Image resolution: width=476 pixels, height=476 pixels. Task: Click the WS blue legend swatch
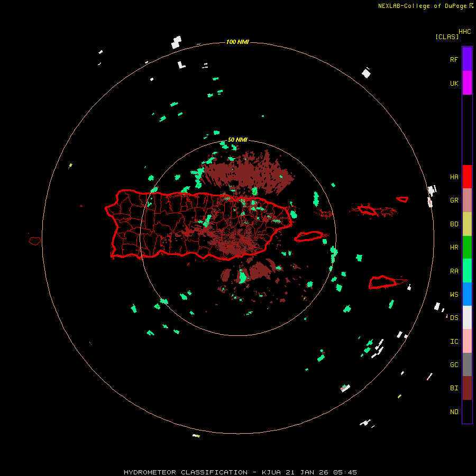click(467, 294)
